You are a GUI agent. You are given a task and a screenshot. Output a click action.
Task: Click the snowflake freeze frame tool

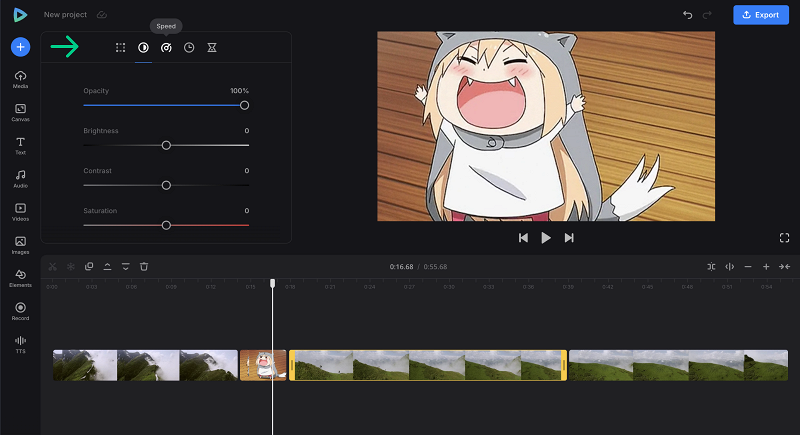[71, 266]
